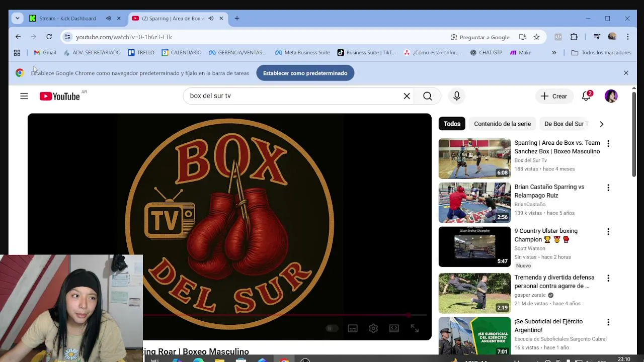Go to the YouTube home logo
644x362 pixels.
pos(60,96)
